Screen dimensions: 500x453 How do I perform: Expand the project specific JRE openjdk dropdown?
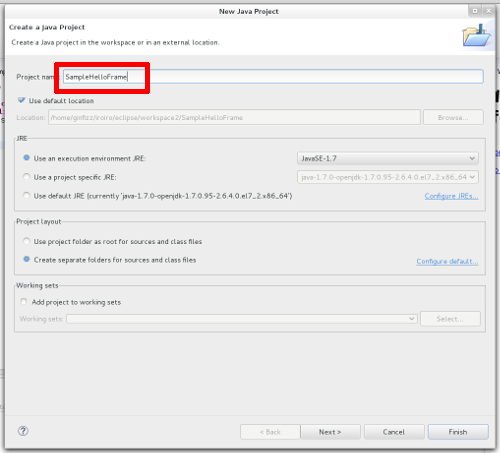pos(388,177)
